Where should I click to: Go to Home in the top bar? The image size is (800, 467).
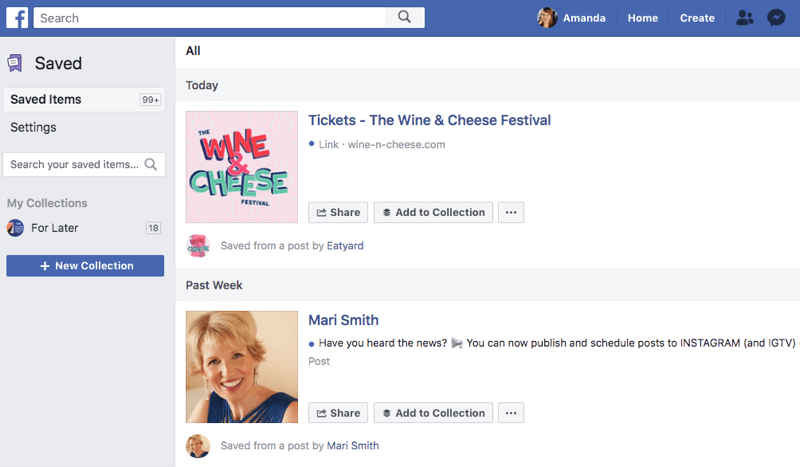pos(642,18)
